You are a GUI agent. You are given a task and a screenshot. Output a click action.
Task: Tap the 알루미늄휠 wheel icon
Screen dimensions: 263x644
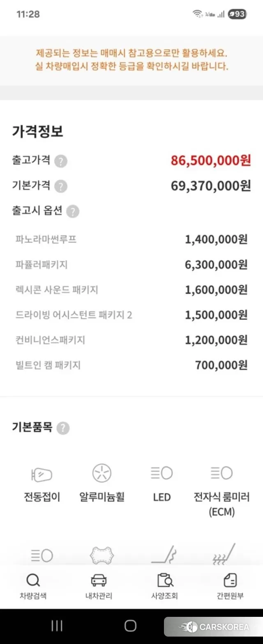click(102, 473)
